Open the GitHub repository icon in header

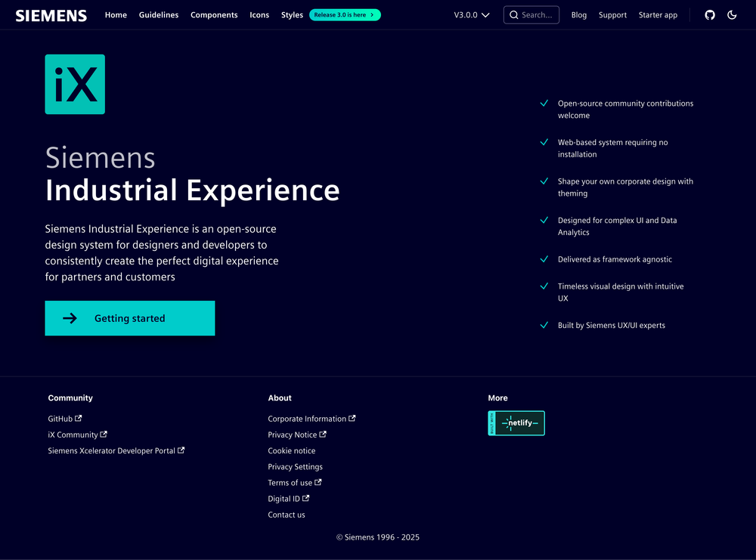[710, 15]
